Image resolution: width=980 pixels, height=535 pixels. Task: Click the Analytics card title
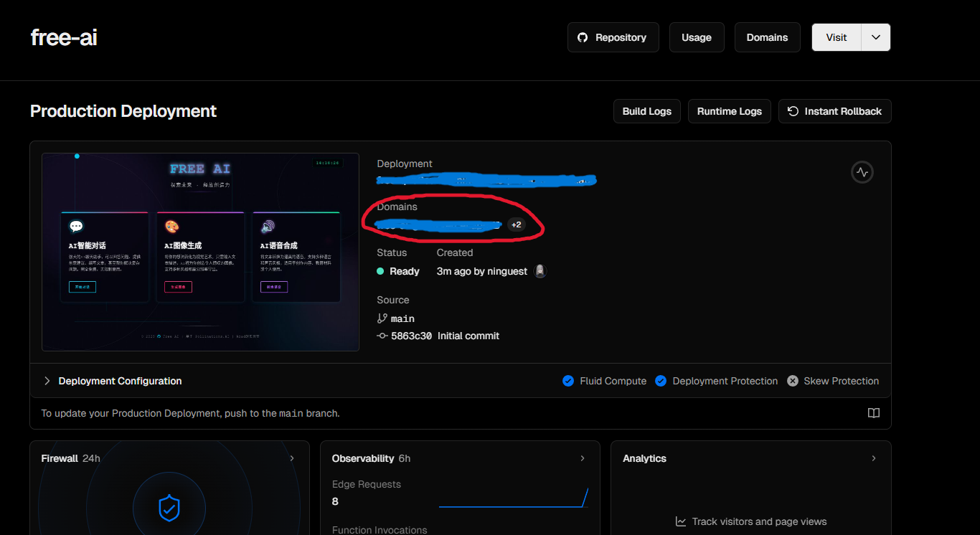click(x=644, y=458)
